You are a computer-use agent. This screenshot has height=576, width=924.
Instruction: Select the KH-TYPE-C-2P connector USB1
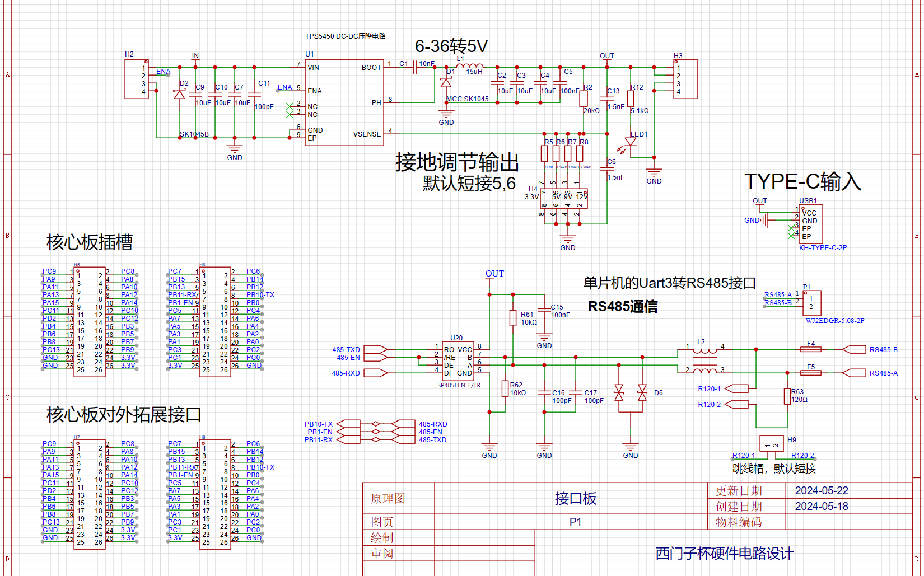coord(810,224)
